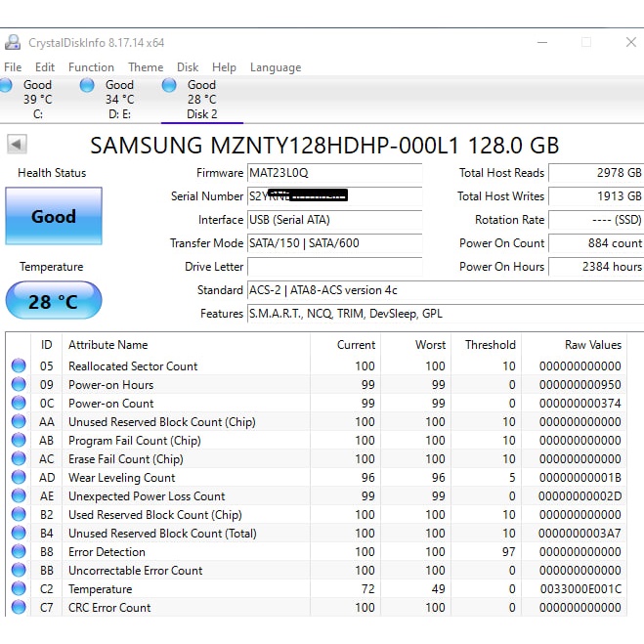This screenshot has width=644, height=644.
Task: Click the Drive Letter field
Action: [334, 267]
